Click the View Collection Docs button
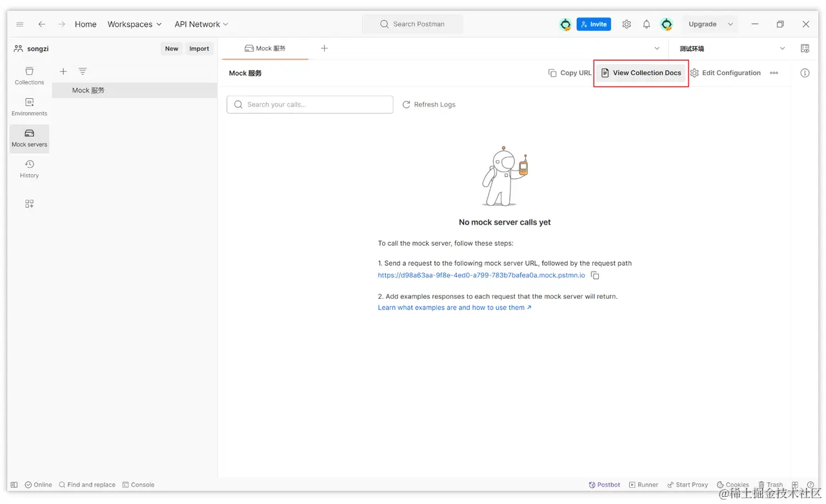 click(641, 73)
